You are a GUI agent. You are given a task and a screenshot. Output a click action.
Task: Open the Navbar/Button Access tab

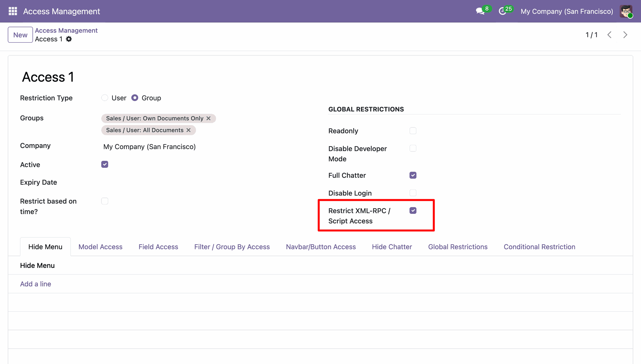coord(321,247)
